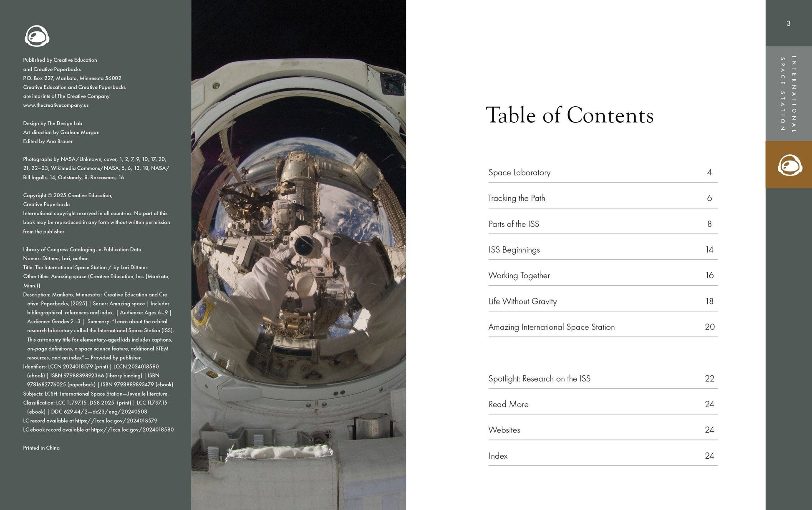The width and height of the screenshot is (812, 510).
Task: Go to the Read More section
Action: click(x=508, y=404)
